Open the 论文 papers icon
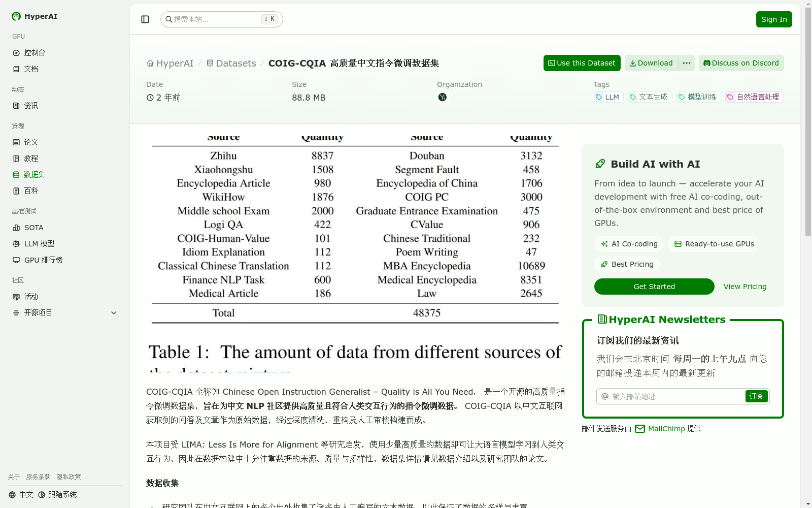The width and height of the screenshot is (812, 508). pyautogui.click(x=16, y=142)
